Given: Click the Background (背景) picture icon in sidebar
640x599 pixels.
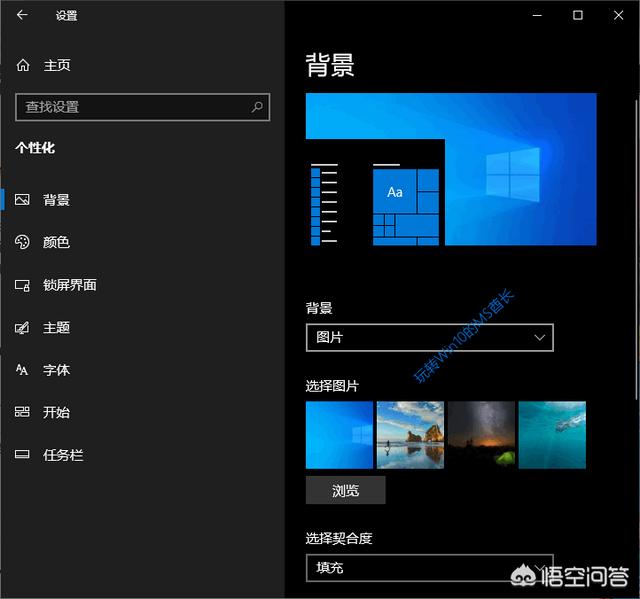Looking at the screenshot, I should pos(22,200).
